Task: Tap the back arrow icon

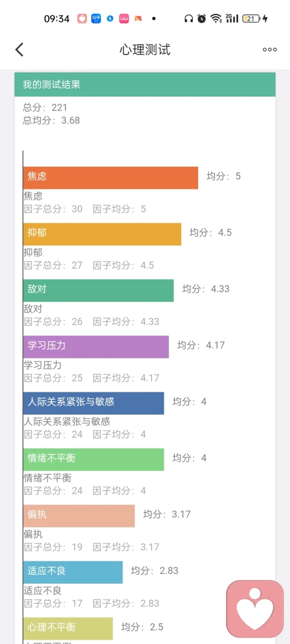Action: click(19, 49)
